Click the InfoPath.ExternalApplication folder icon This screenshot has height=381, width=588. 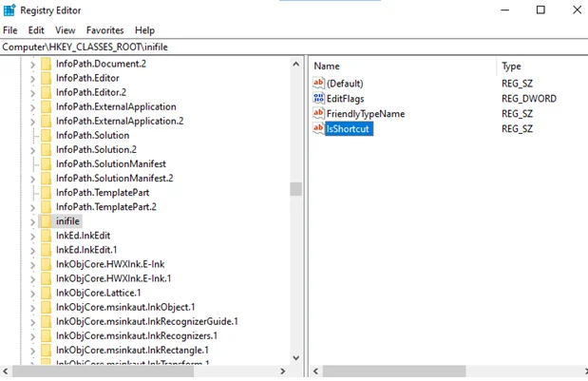coord(46,106)
